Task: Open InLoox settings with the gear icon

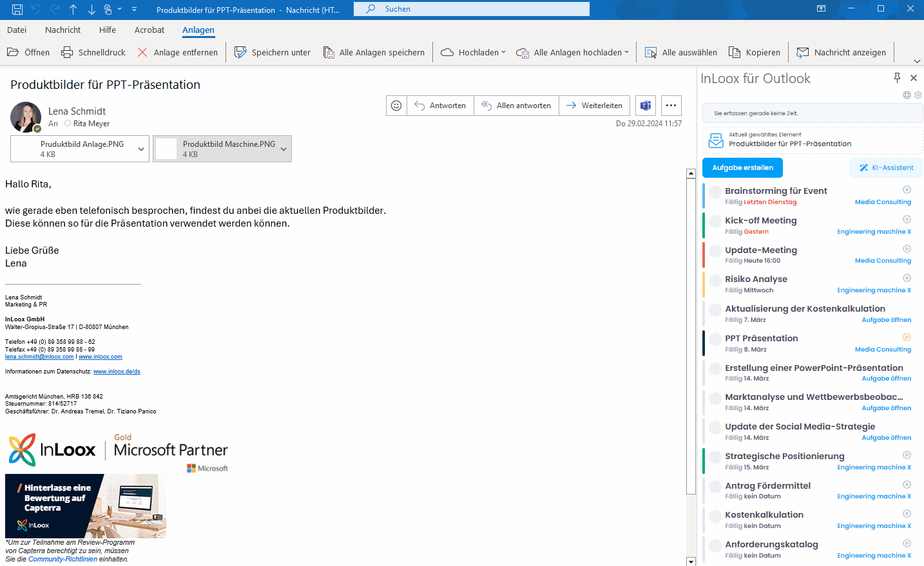Action: (x=918, y=95)
